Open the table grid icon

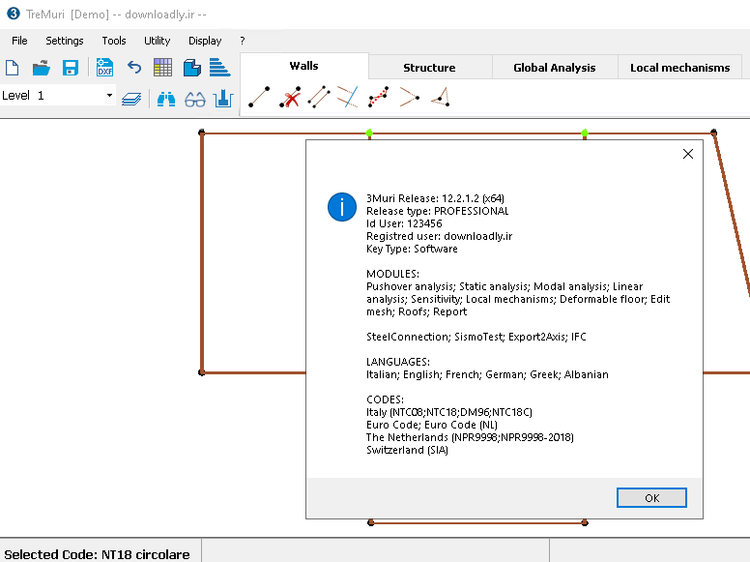[x=163, y=67]
